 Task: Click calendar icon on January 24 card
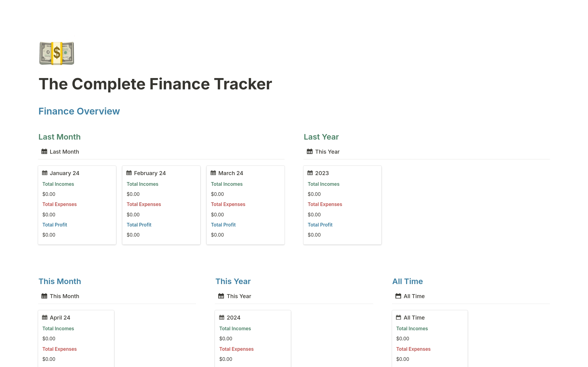pos(45,173)
